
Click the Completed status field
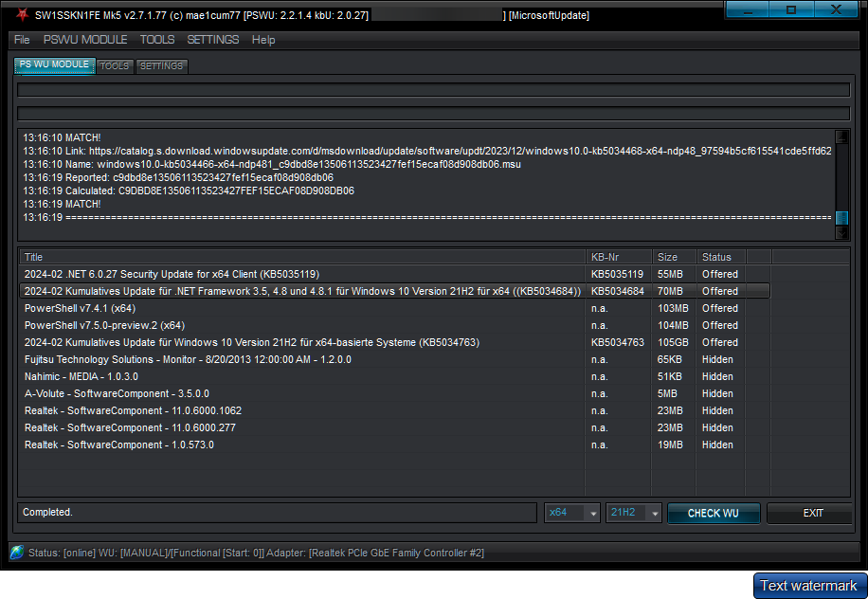[277, 513]
